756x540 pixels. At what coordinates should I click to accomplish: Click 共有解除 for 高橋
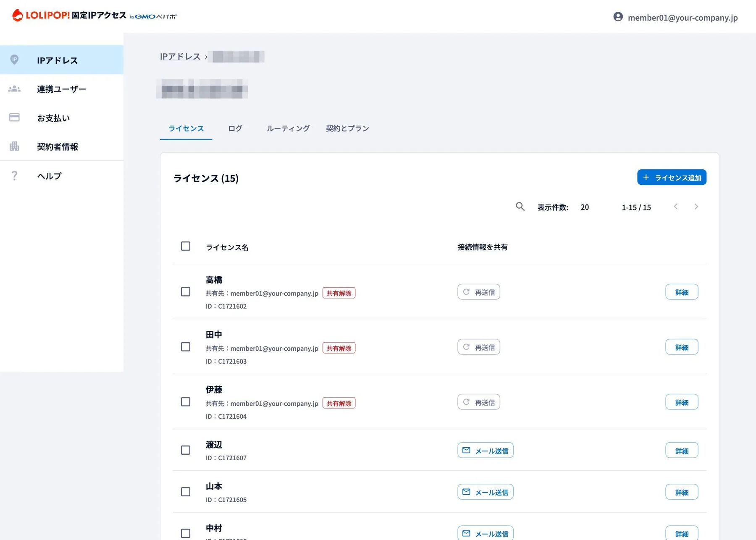(x=339, y=293)
